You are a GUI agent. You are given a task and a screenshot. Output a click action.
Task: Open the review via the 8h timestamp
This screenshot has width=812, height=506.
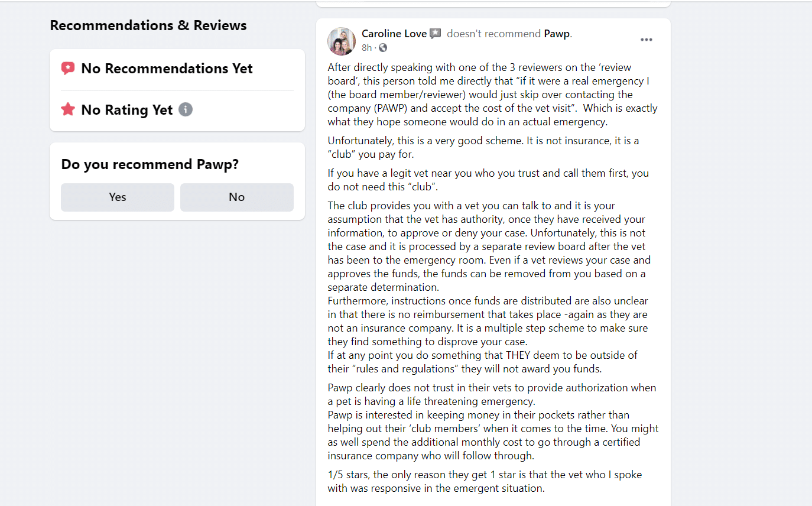366,48
